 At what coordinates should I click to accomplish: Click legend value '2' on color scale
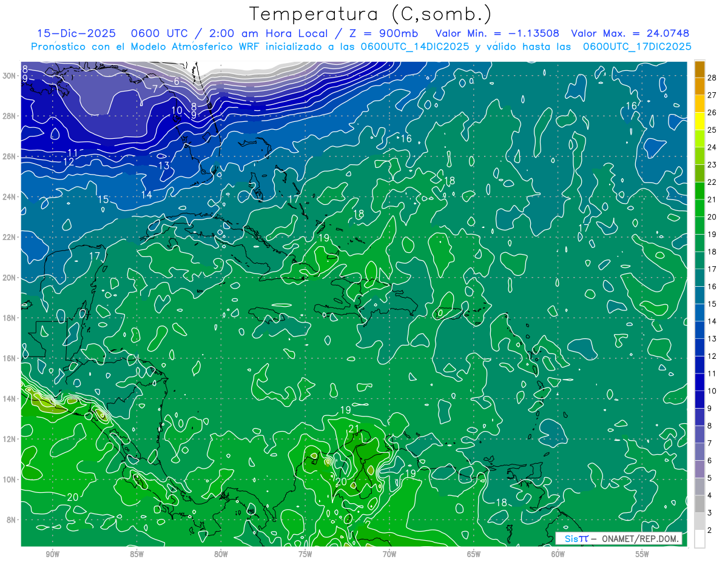click(710, 530)
